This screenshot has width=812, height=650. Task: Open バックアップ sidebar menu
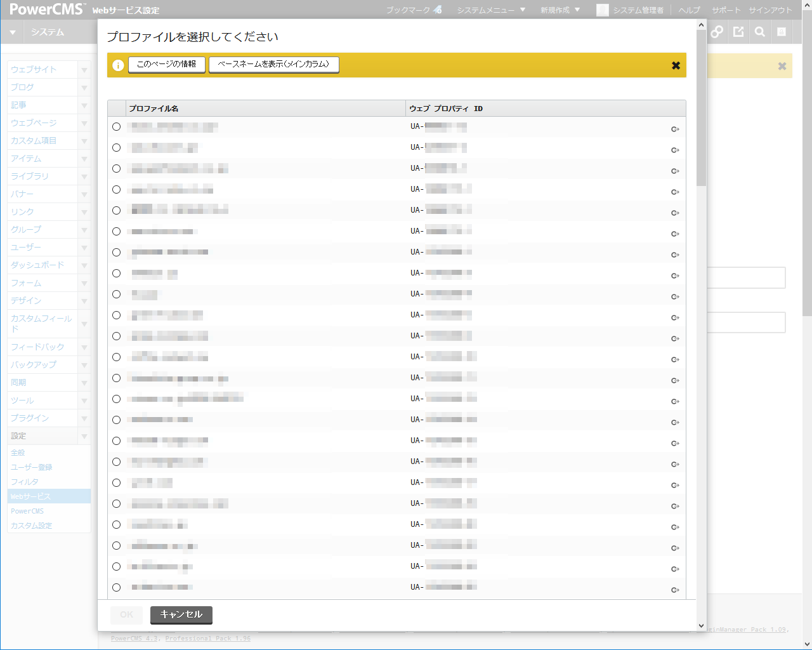pos(34,364)
